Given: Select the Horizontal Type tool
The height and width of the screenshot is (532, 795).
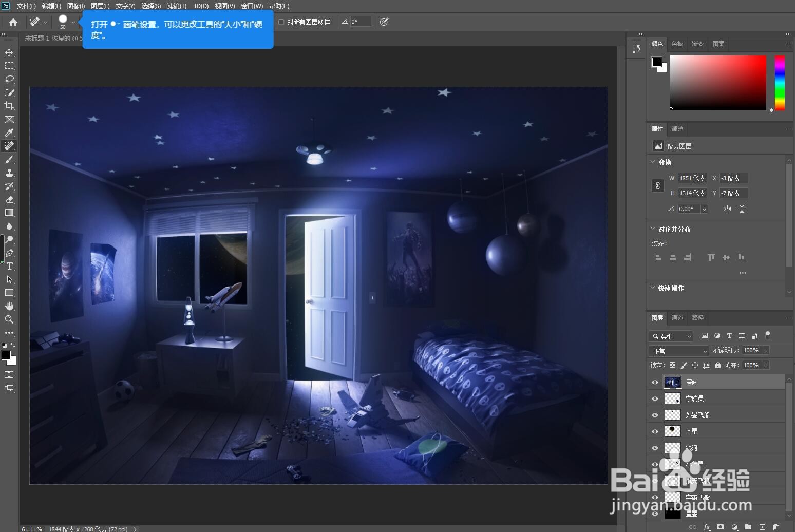Looking at the screenshot, I should 9,266.
